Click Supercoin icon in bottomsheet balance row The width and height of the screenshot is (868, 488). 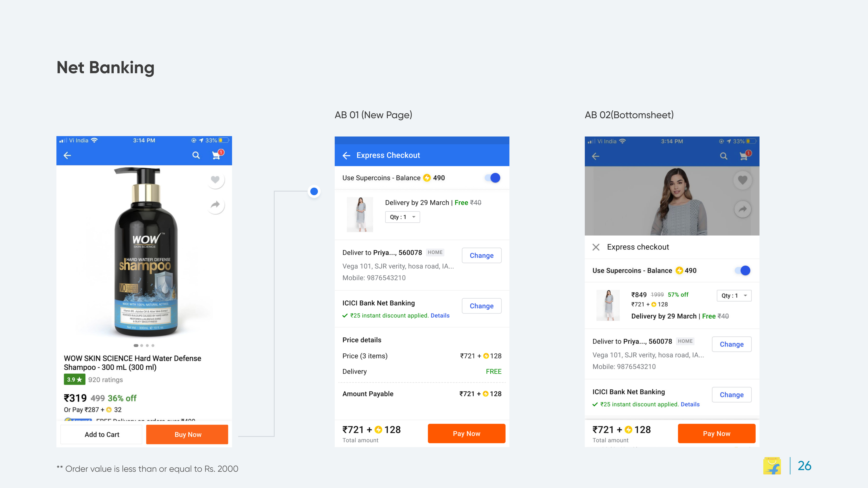pyautogui.click(x=679, y=270)
